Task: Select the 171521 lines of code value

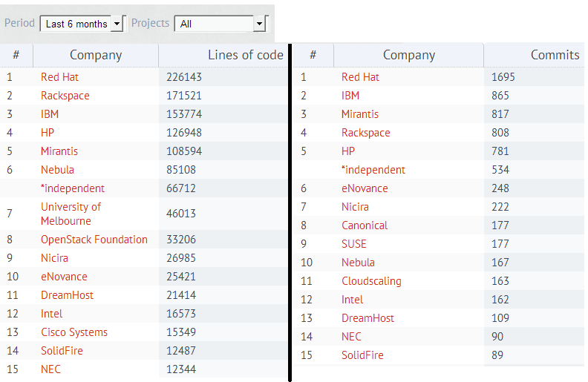Action: [184, 96]
